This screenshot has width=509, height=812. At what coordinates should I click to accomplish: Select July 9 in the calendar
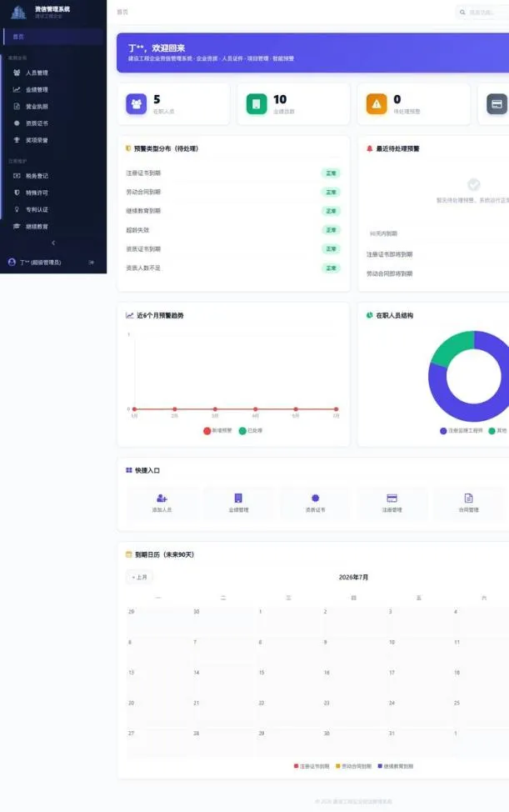point(354,651)
